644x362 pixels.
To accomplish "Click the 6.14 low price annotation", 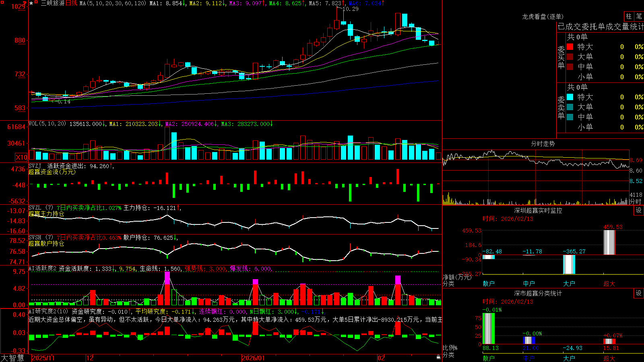I will tap(64, 102).
